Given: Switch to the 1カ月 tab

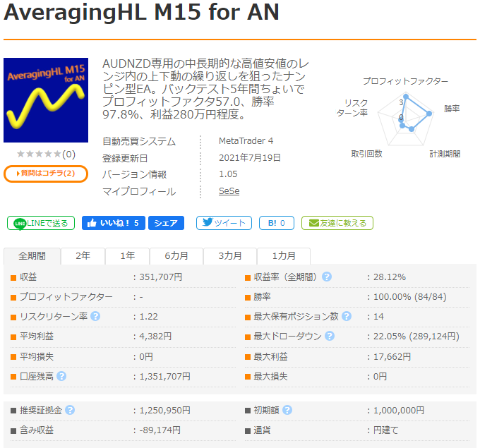Looking at the screenshot, I should pos(284,256).
